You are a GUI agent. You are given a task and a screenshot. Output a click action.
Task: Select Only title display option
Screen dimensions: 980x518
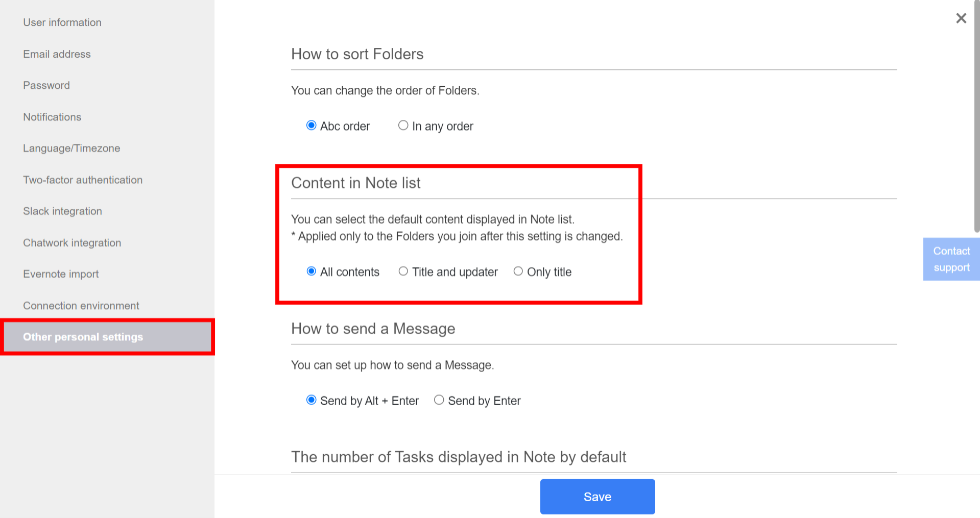click(518, 271)
